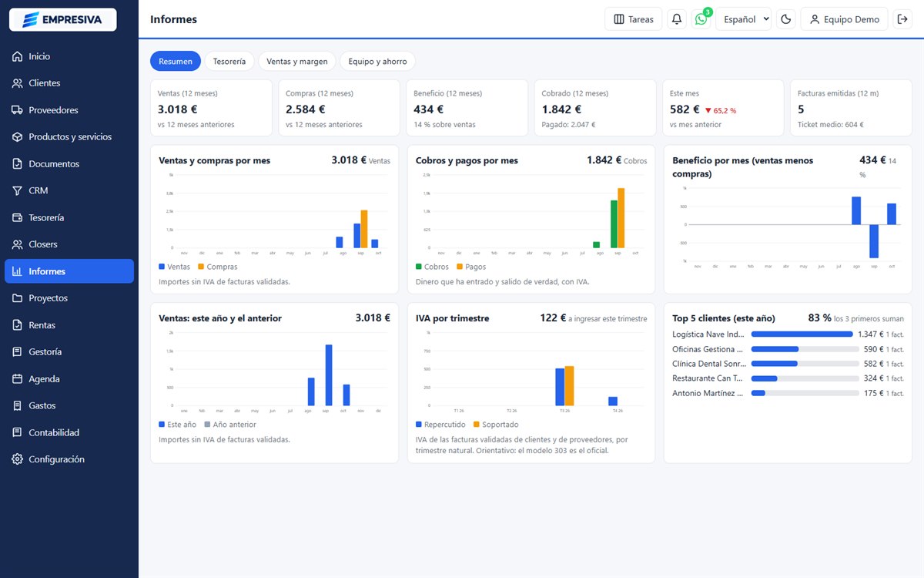Image resolution: width=924 pixels, height=578 pixels.
Task: Click the IVA por trimestre heading
Action: pos(452,318)
